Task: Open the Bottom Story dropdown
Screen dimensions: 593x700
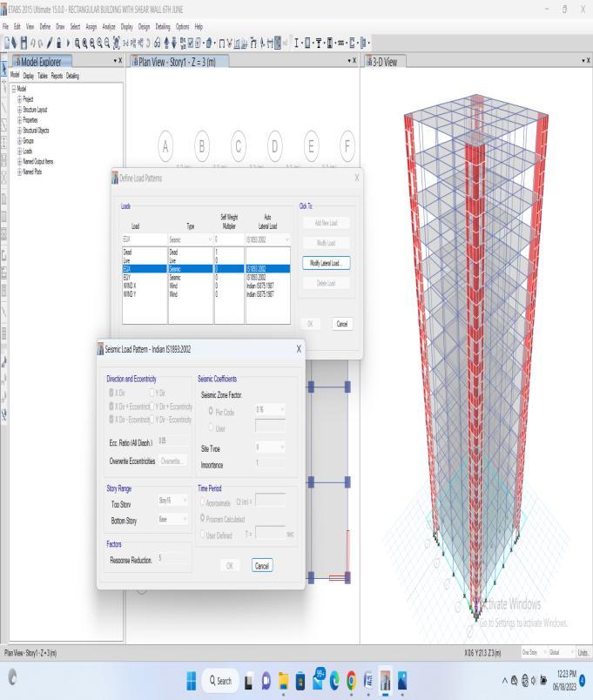Action: point(172,519)
